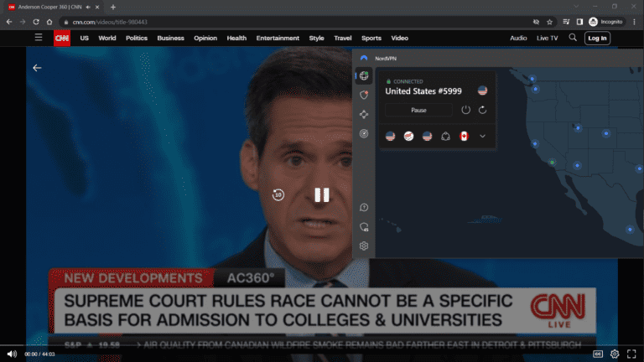Open NordVPN Meshnet icon
Image resolution: width=644 pixels, height=362 pixels.
point(364,114)
